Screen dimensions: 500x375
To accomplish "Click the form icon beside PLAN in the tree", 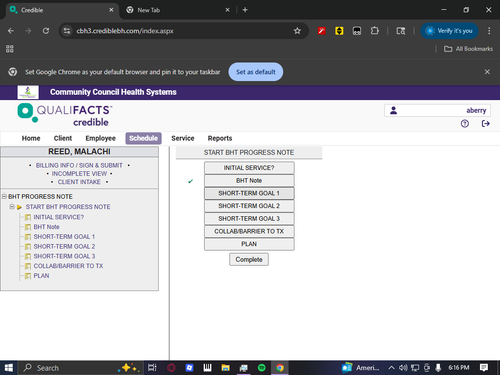I will (28, 276).
